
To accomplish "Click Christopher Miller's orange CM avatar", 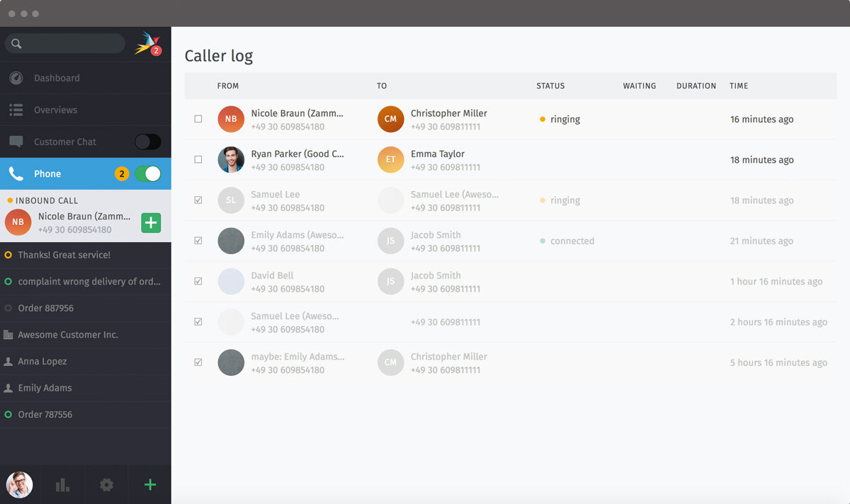I will (x=390, y=119).
